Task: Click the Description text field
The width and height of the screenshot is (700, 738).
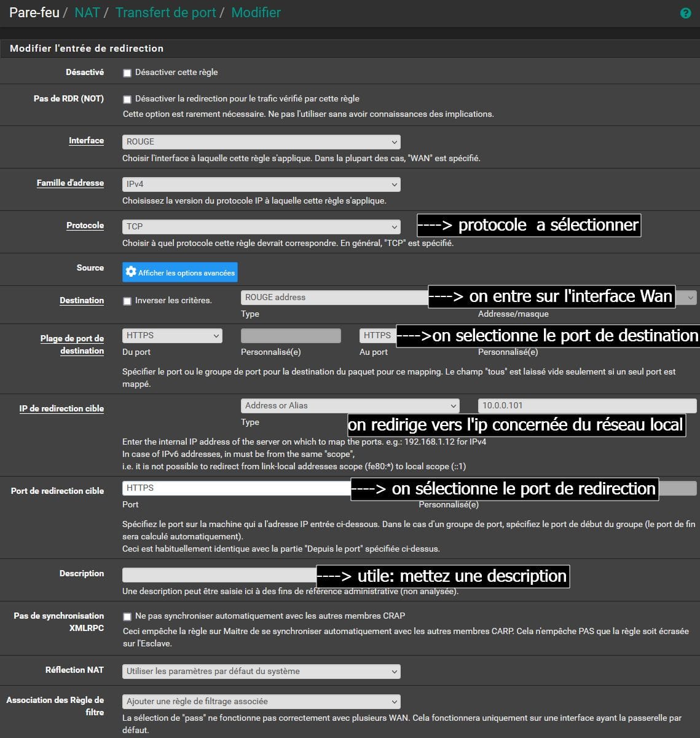Action: pos(219,575)
